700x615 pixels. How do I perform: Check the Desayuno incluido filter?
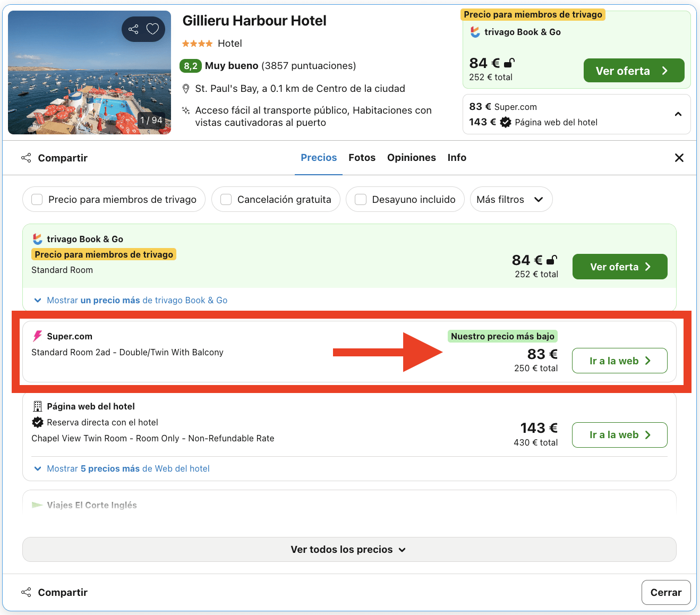point(361,199)
